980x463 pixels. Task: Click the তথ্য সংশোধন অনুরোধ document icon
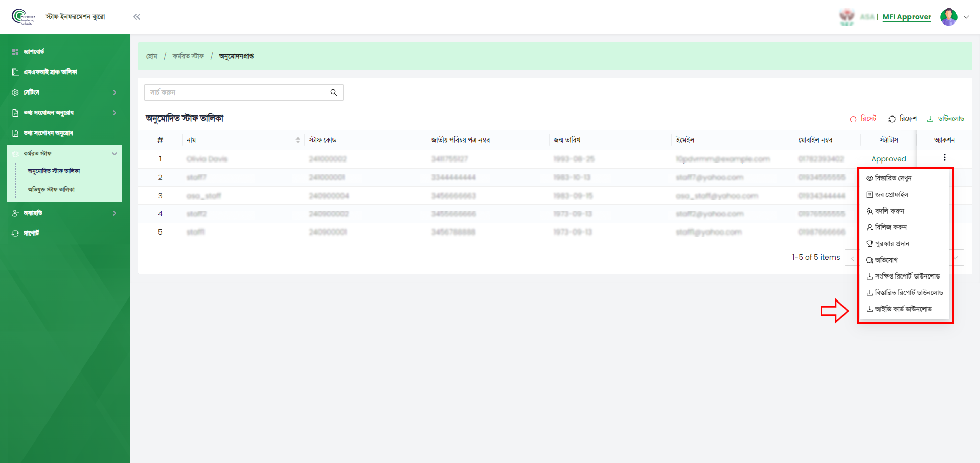click(x=15, y=133)
